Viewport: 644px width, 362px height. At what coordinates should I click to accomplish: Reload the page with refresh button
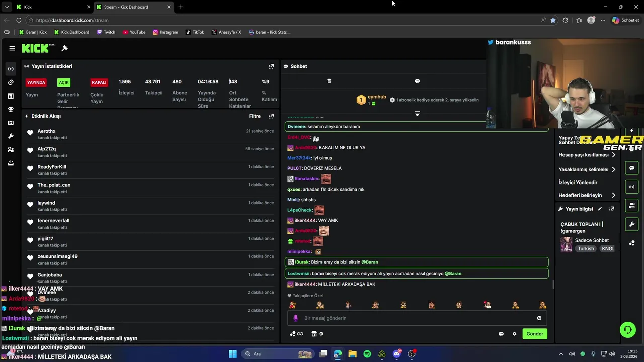[x=19, y=20]
